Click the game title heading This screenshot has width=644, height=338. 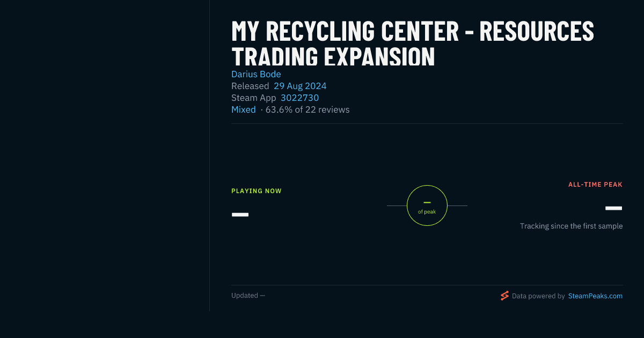click(413, 43)
